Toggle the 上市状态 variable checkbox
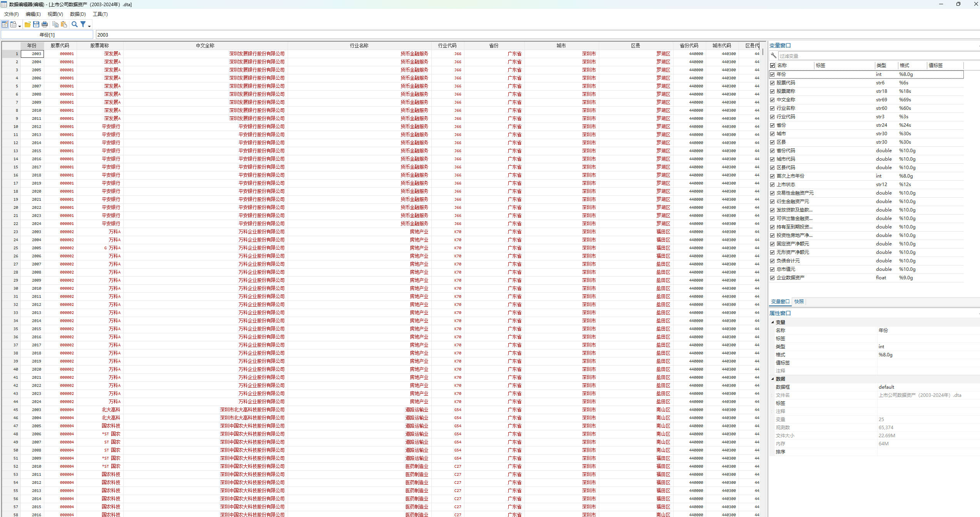 772,185
